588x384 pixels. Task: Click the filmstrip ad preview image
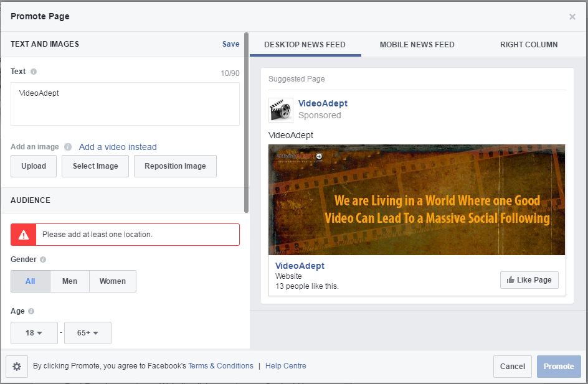[417, 200]
